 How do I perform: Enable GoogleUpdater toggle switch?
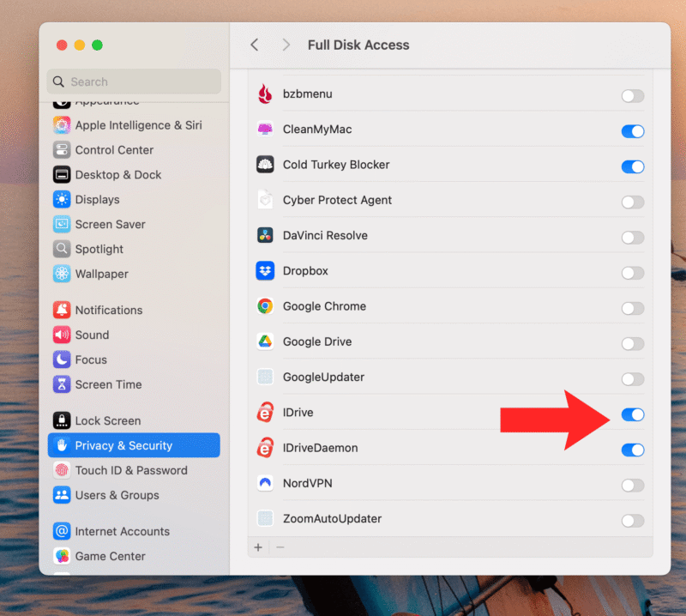tap(633, 379)
